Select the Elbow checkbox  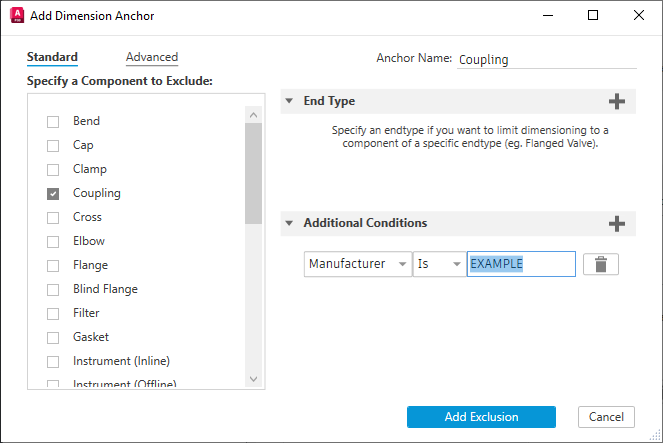[x=53, y=242]
